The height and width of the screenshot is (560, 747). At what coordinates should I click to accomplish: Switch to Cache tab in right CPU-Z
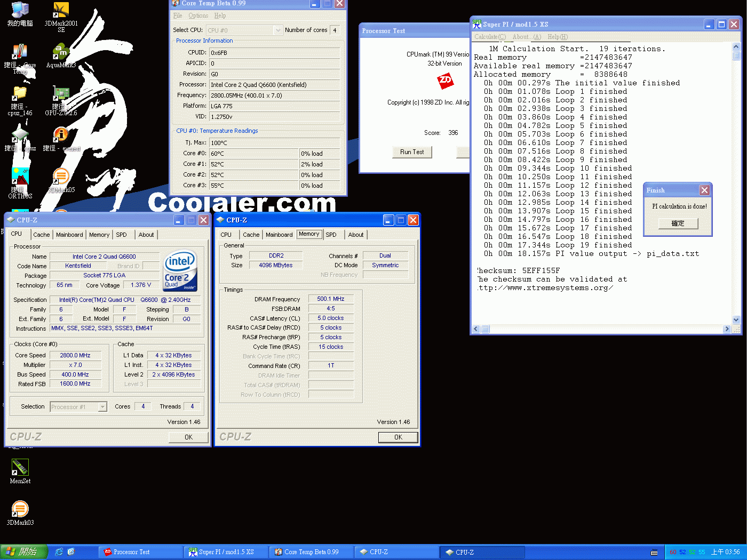coord(251,235)
